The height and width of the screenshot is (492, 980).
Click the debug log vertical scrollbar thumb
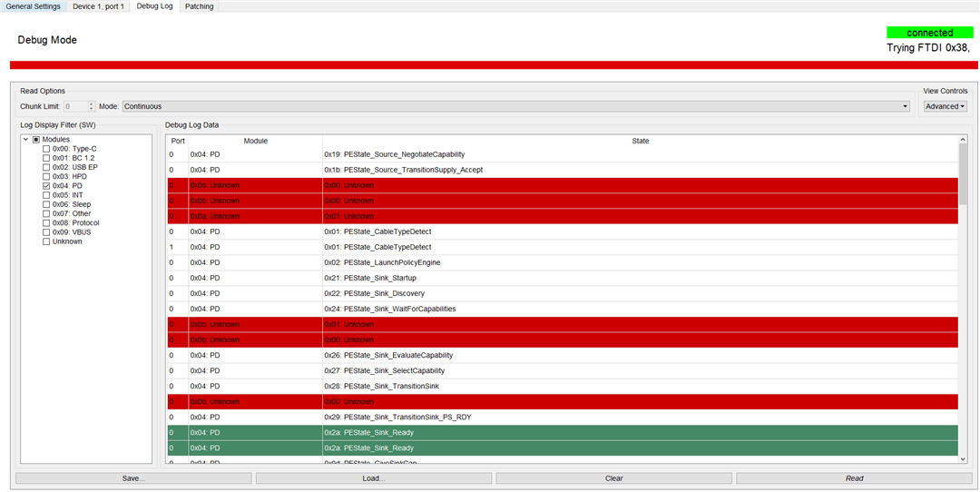963,173
